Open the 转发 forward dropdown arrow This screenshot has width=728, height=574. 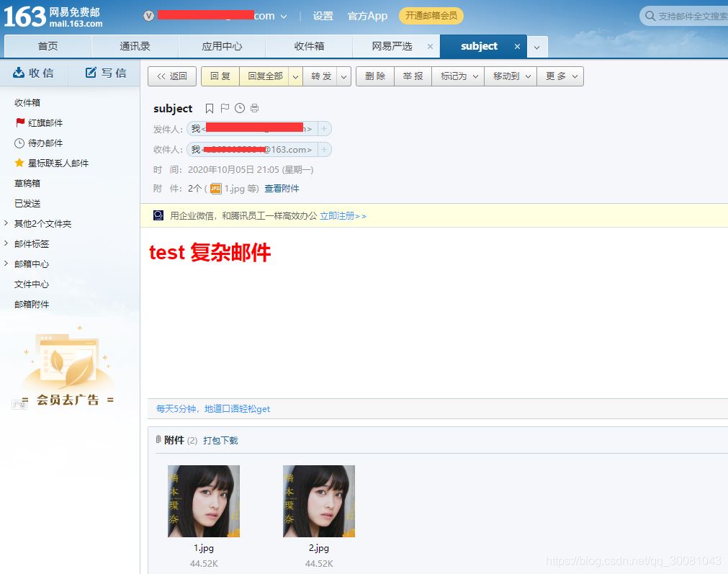pyautogui.click(x=343, y=76)
